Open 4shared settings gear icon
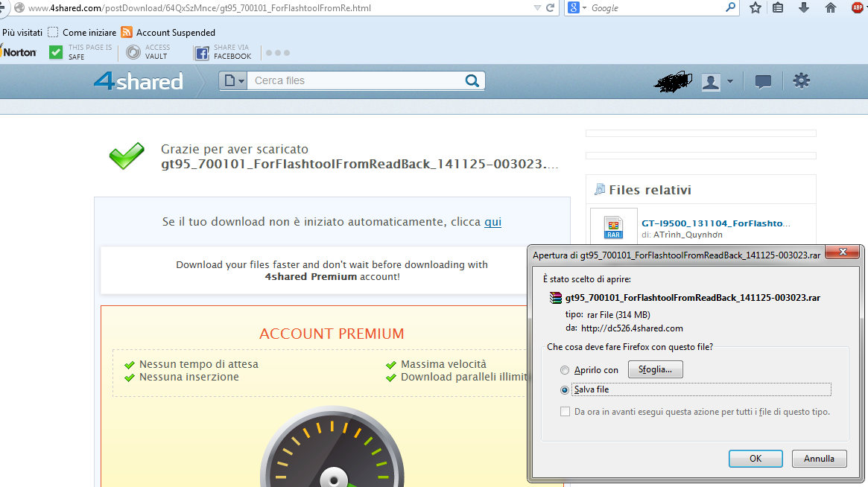868x487 pixels. (802, 80)
